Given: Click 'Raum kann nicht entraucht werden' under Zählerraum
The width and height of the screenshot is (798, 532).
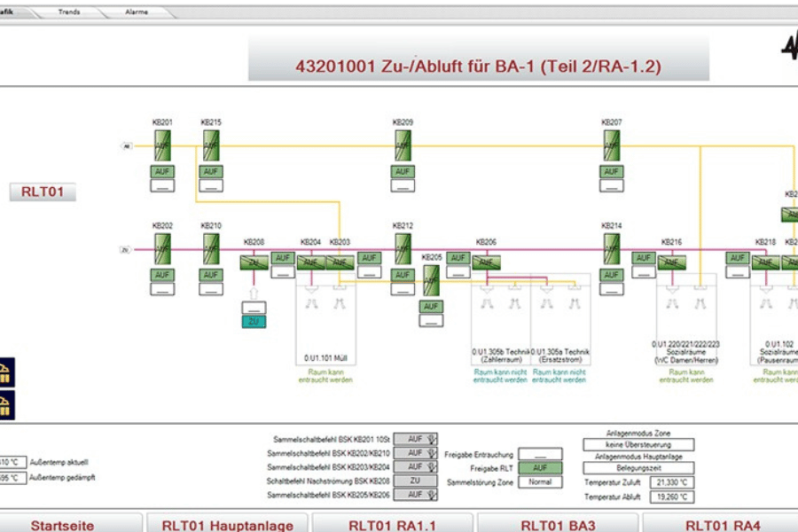Looking at the screenshot, I should tap(500, 376).
